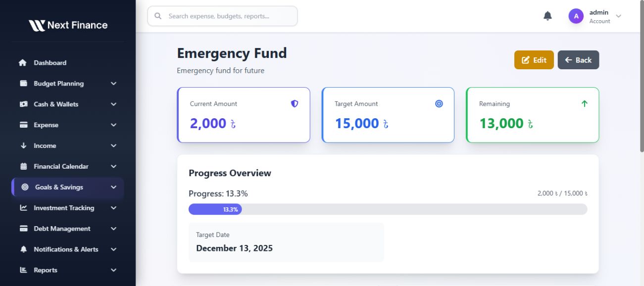Open the Expense menu item
The width and height of the screenshot is (644, 286).
point(46,125)
